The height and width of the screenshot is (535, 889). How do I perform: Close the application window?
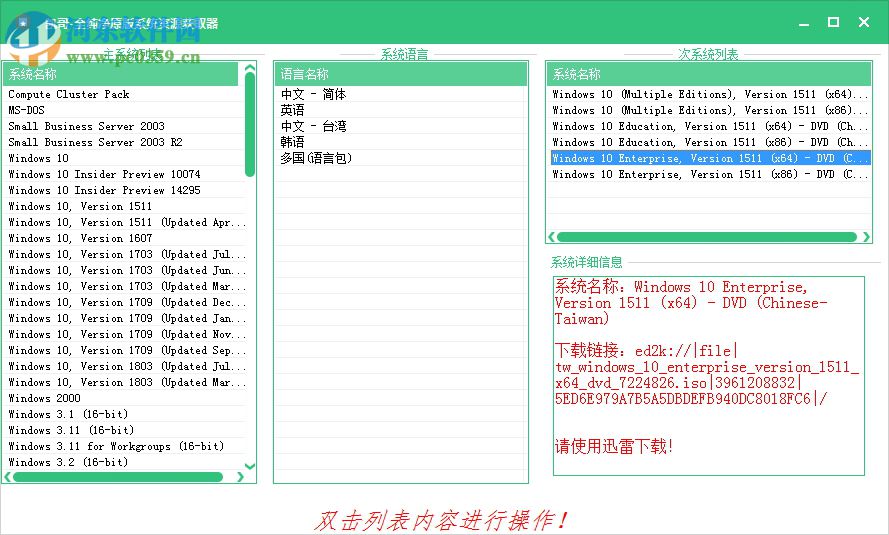[x=863, y=22]
